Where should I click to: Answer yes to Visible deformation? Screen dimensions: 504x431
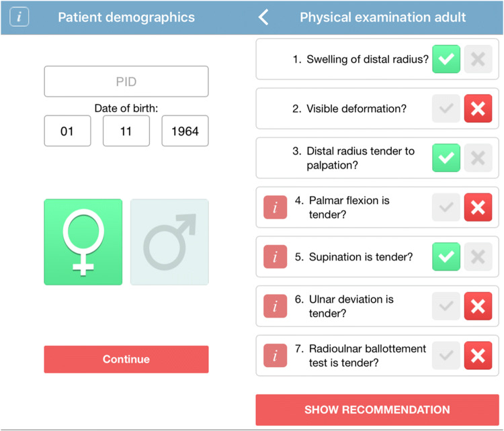[446, 109]
